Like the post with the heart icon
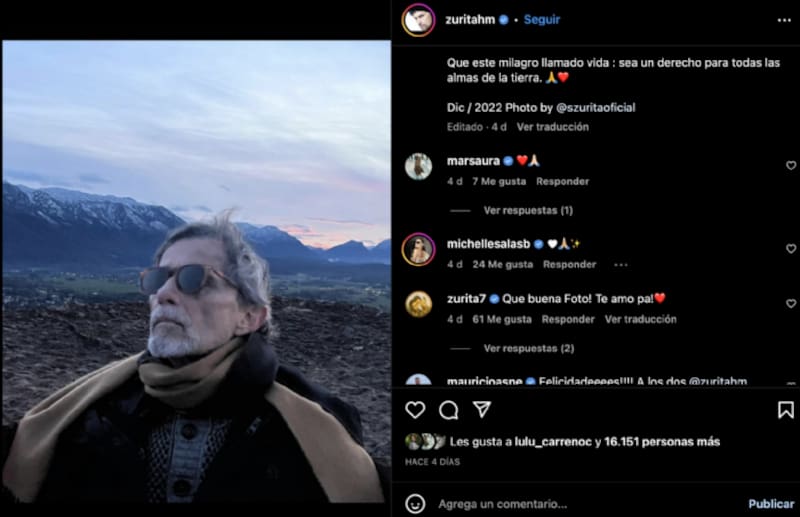800x517 pixels. 415,410
